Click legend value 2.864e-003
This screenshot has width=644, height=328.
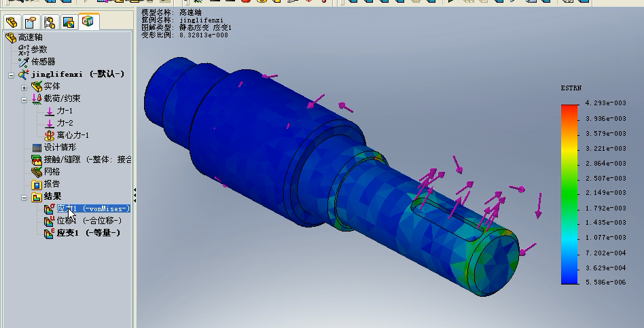coord(605,164)
